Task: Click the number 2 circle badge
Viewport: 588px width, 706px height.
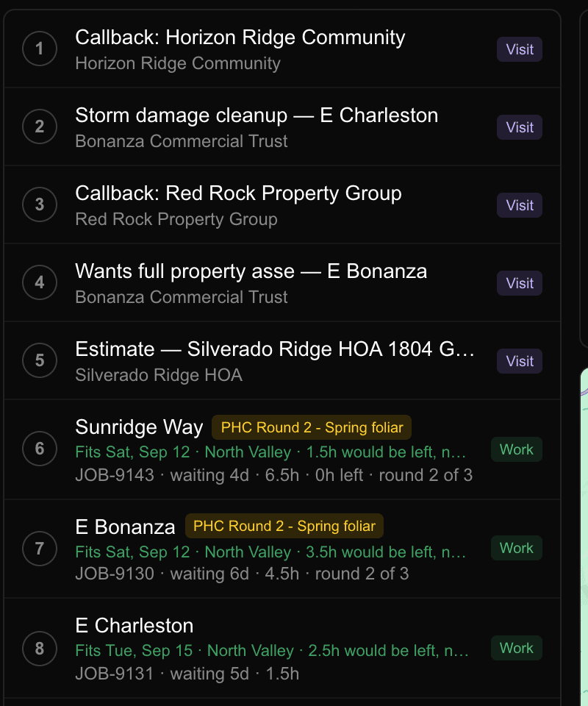Action: pyautogui.click(x=40, y=126)
